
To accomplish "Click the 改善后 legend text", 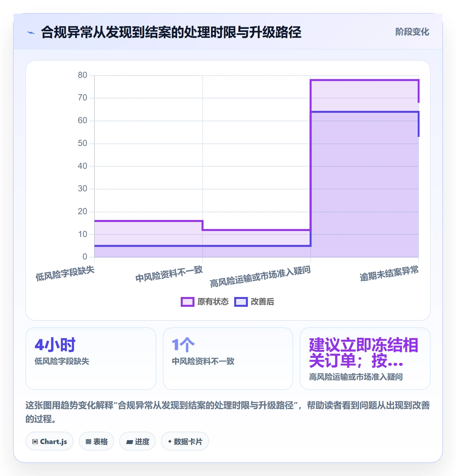I will (x=262, y=302).
